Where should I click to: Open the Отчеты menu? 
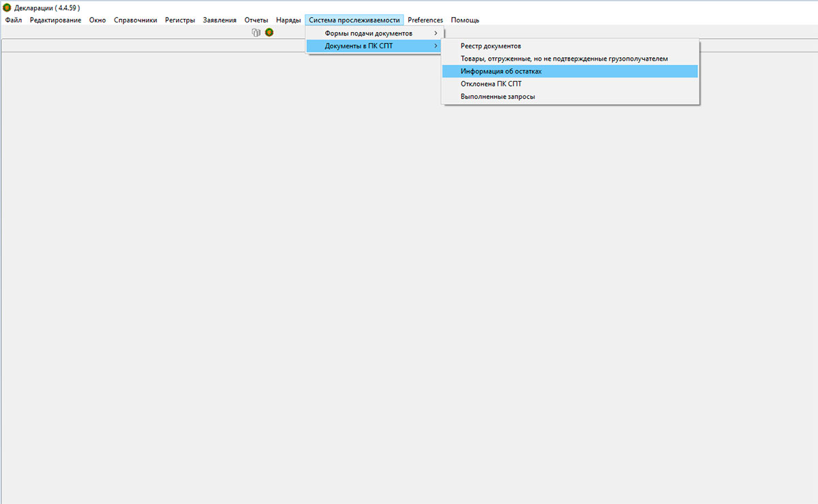click(x=256, y=20)
